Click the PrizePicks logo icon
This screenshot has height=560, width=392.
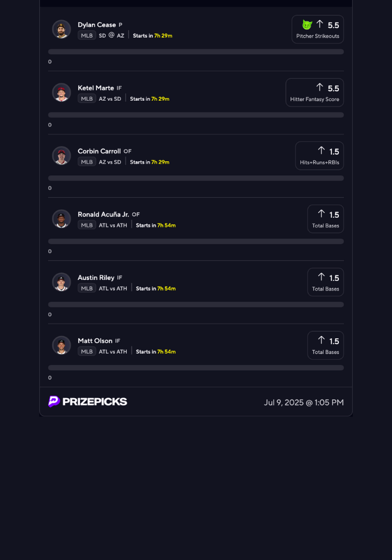coord(54,402)
